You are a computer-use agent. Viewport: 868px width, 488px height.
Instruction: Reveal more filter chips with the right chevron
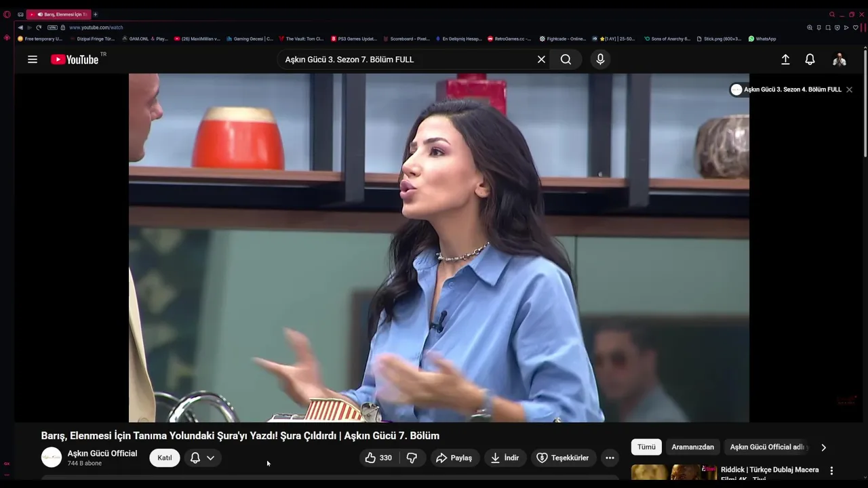click(823, 447)
